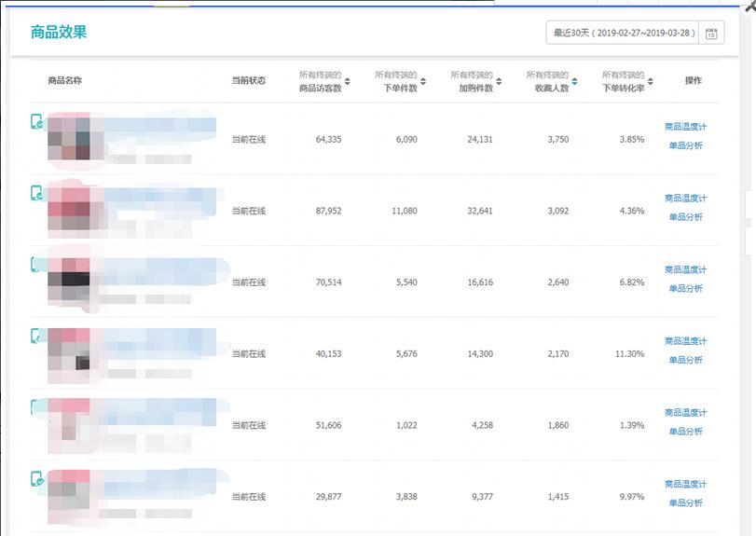Open 单品分析 for the 6.82% conversion row
This screenshot has height=536, width=756.
click(x=685, y=289)
